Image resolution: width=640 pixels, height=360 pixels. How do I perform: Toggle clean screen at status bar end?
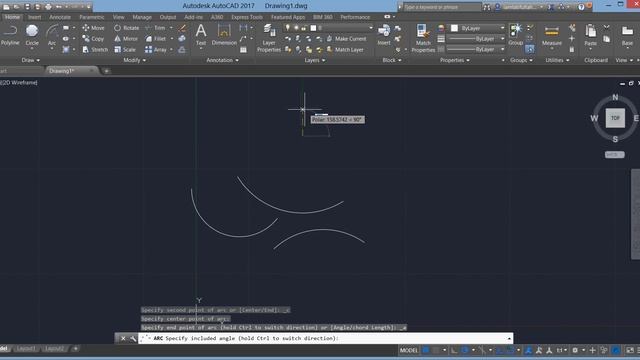(x=630, y=350)
